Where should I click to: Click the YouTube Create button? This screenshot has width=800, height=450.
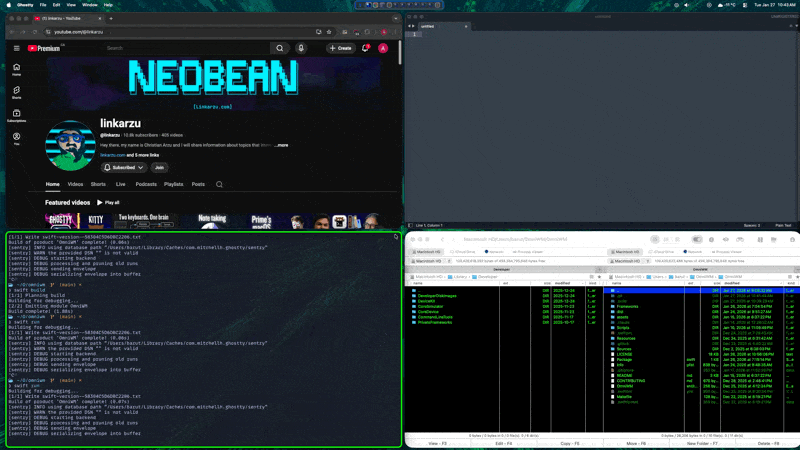(x=341, y=48)
